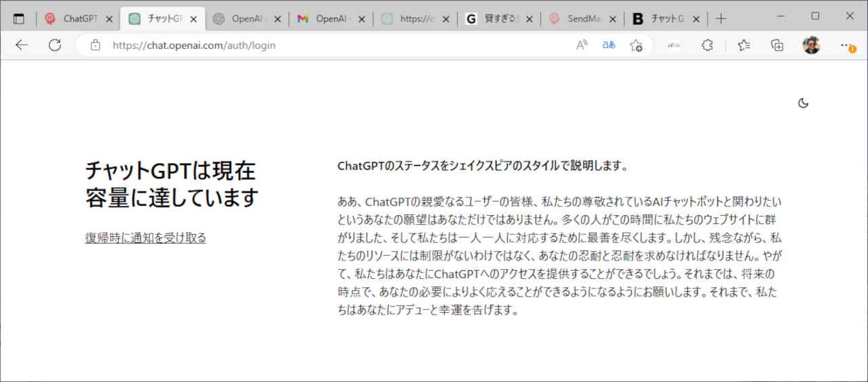
Task: Switch to the https:// tab
Action: point(416,19)
